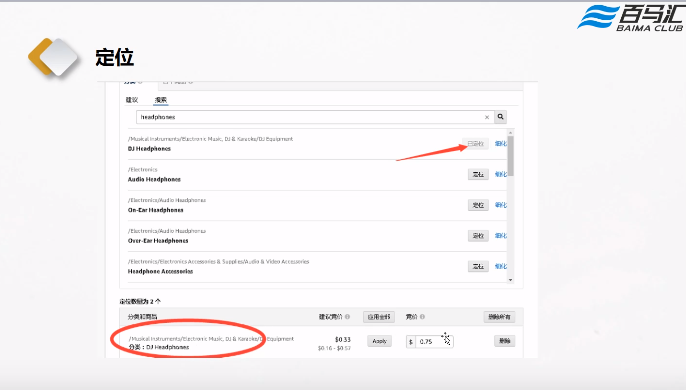Click 定位 button for Audio Headphones
Viewport: 686px width, 390px height.
pos(478,174)
